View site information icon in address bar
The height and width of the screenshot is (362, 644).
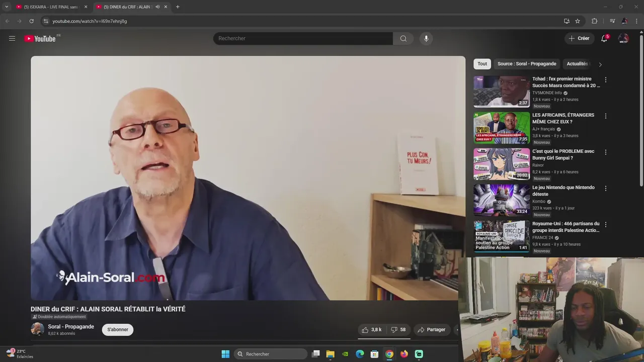coord(46,21)
